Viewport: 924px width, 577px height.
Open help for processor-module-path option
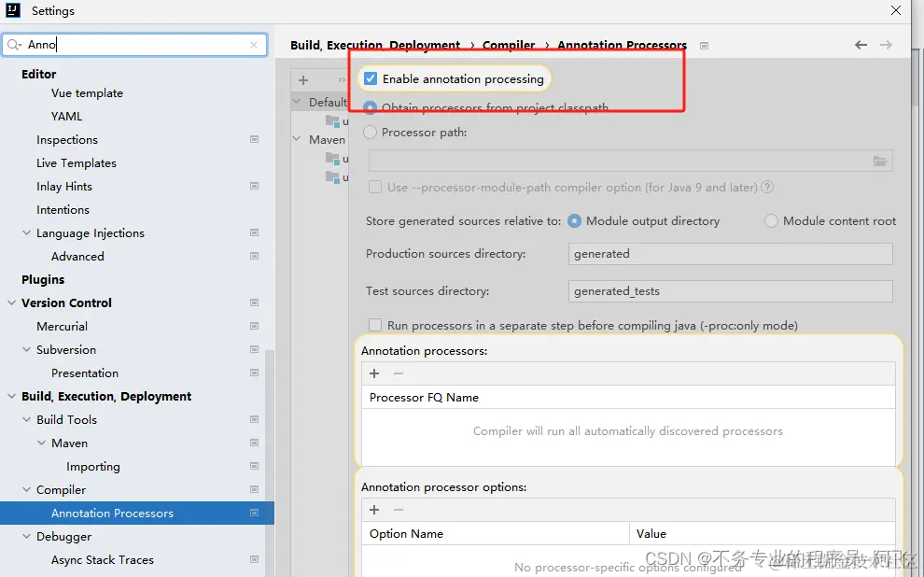[x=766, y=188]
